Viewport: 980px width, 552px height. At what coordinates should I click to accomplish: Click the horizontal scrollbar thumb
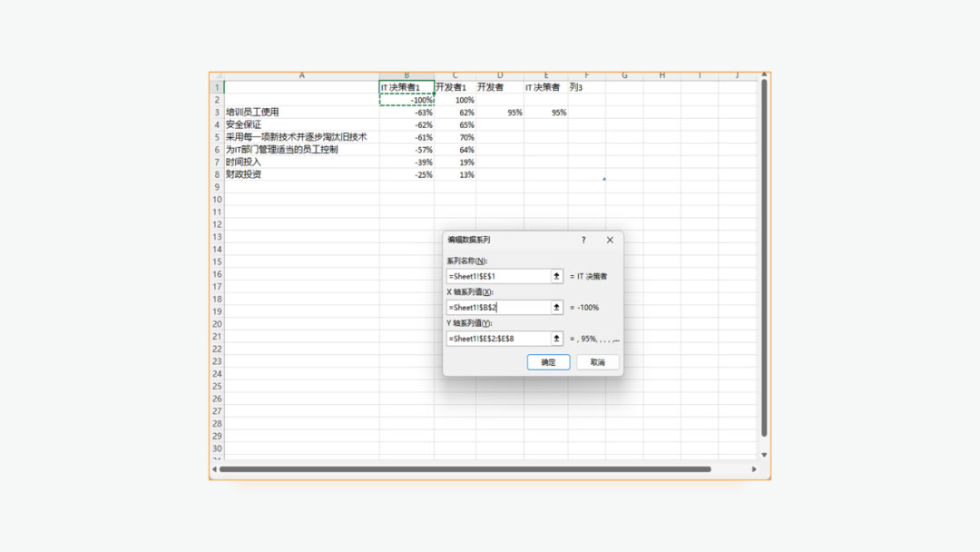[465, 468]
